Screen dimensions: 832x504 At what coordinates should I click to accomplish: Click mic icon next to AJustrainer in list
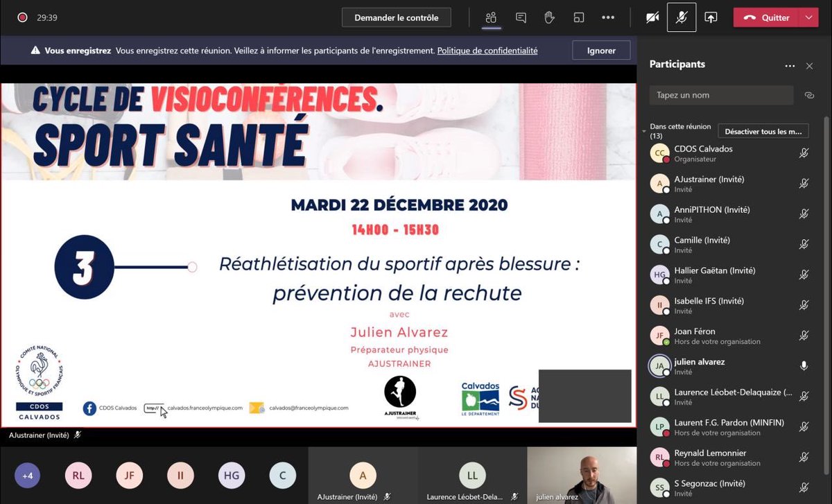[x=804, y=184]
